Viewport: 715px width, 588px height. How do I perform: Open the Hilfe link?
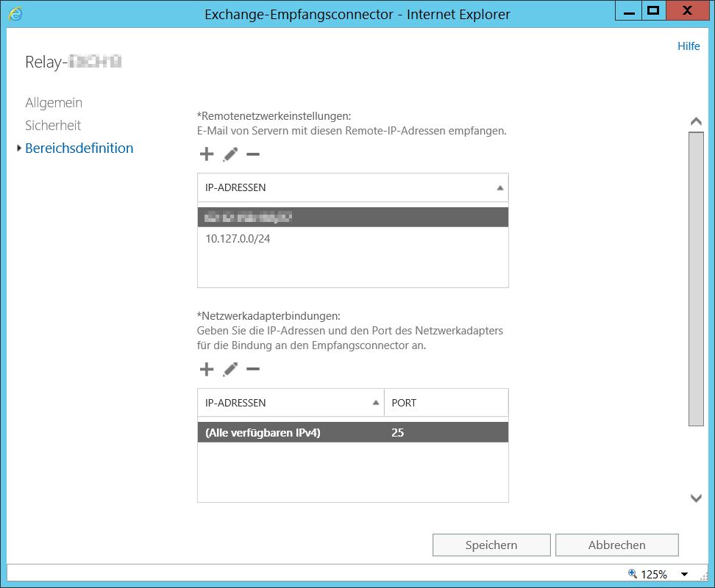(x=689, y=46)
